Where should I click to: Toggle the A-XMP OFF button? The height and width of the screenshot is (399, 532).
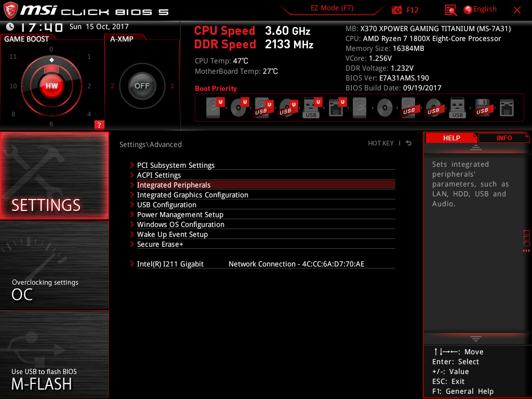[x=142, y=86]
